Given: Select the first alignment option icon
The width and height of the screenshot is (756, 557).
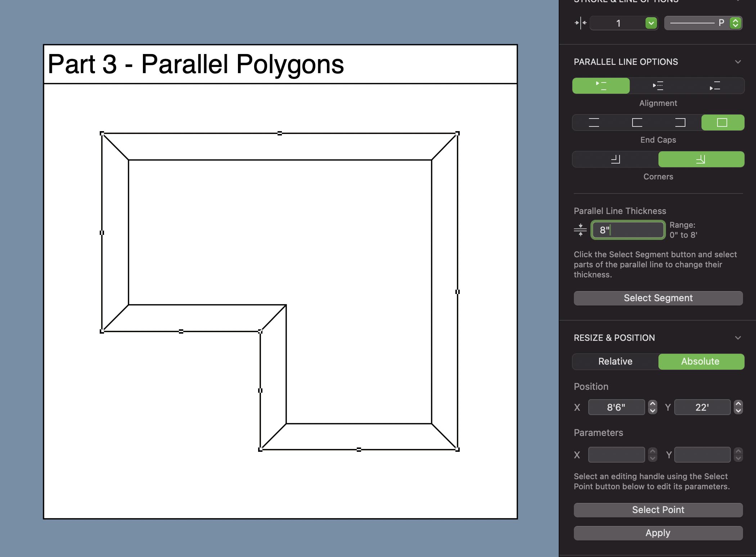Looking at the screenshot, I should pyautogui.click(x=601, y=86).
